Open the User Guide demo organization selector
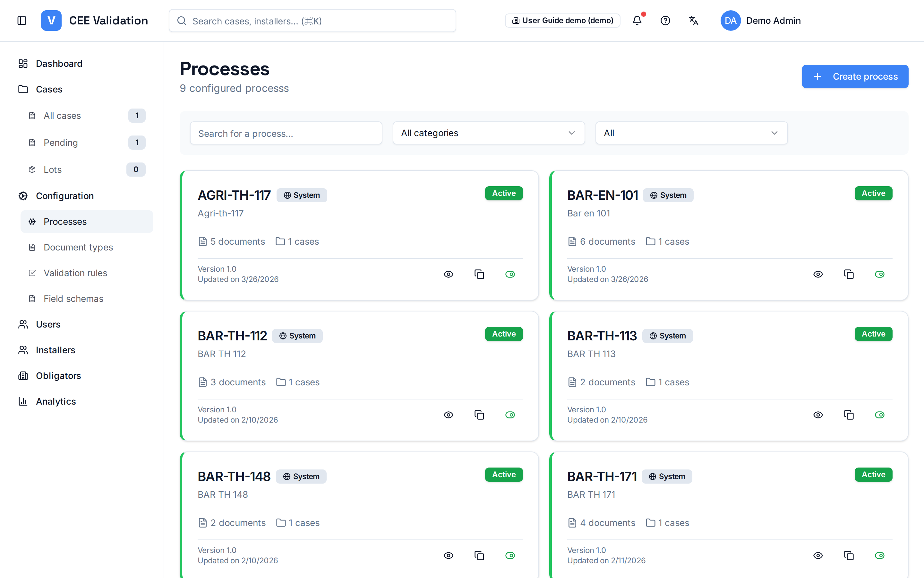 point(562,21)
